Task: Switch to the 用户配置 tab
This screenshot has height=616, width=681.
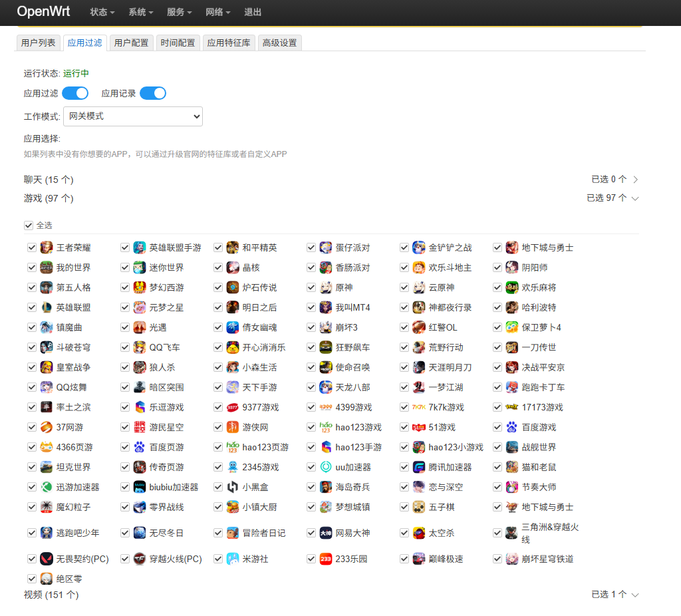Action: click(x=131, y=43)
